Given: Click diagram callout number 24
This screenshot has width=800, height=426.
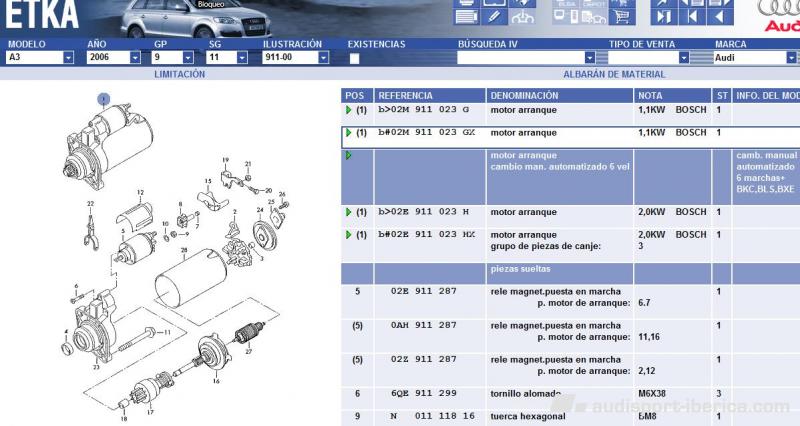Looking at the screenshot, I should tap(260, 210).
